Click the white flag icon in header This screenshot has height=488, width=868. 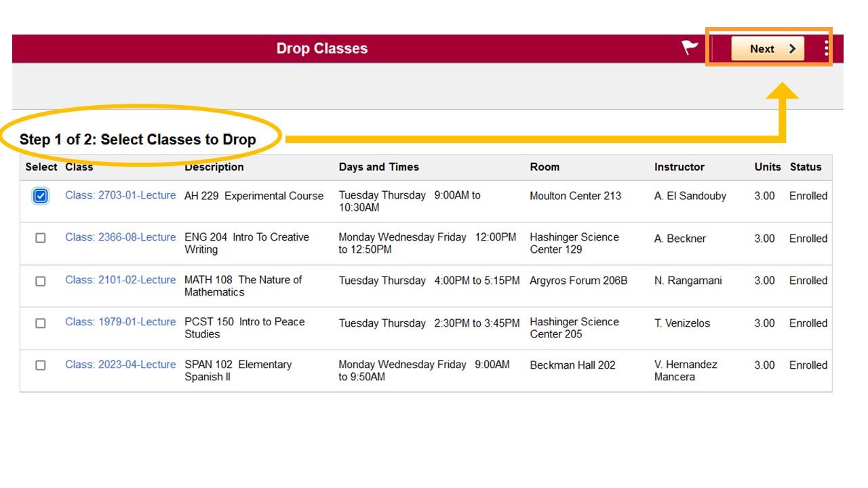coord(690,47)
